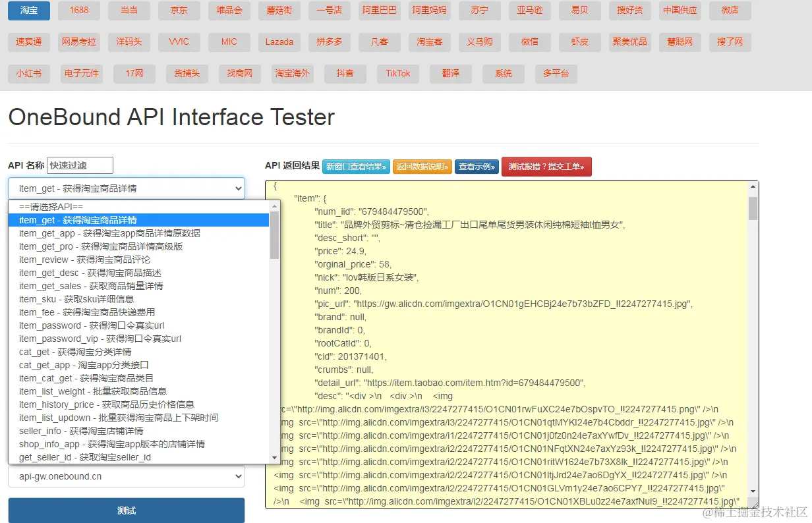The image size is (812, 523).
Task: Select the 淘宝 platform tab
Action: point(29,11)
